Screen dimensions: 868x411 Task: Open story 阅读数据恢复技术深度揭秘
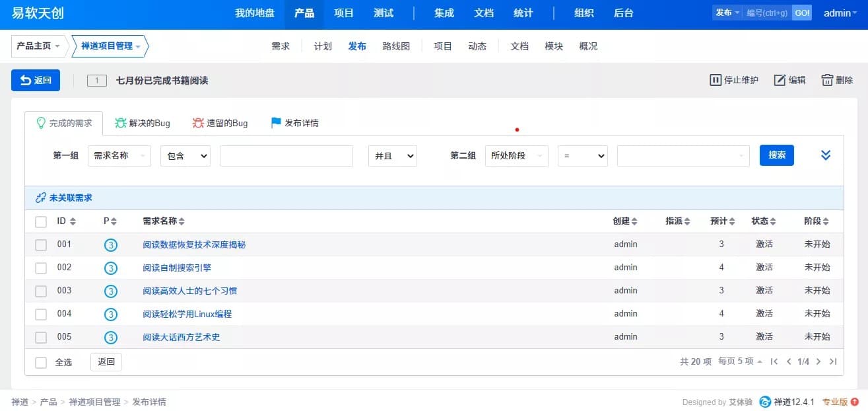pos(194,244)
